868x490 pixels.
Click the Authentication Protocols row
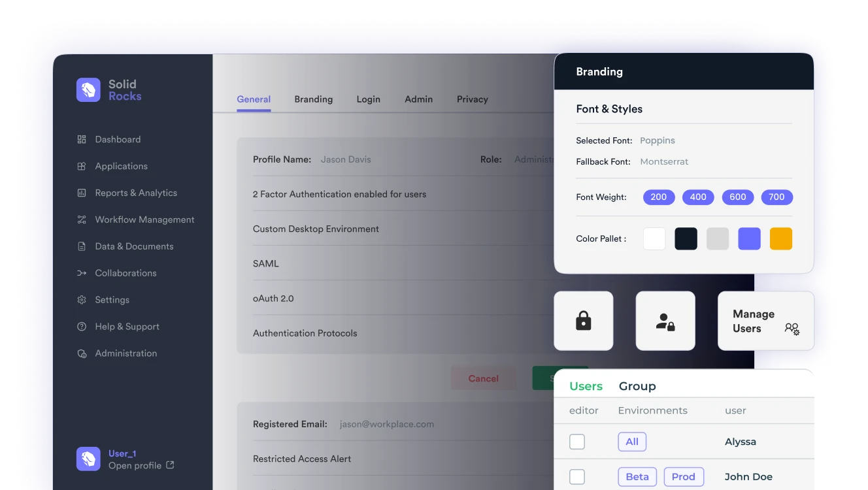click(x=403, y=333)
